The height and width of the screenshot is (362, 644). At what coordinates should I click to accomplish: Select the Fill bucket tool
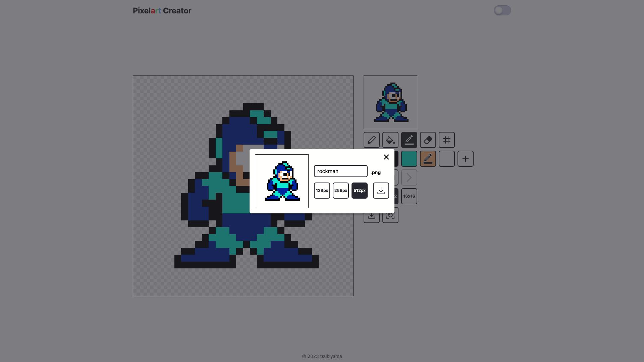tap(390, 140)
